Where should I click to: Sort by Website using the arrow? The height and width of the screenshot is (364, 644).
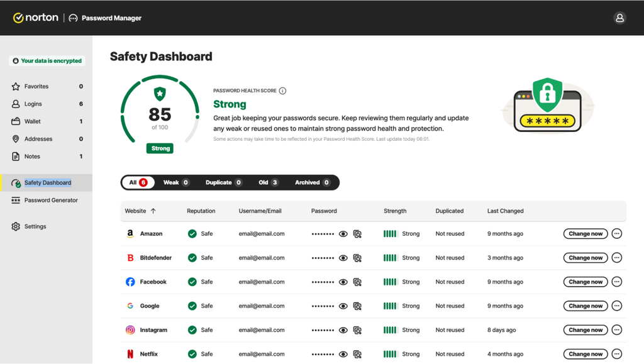[x=153, y=211]
